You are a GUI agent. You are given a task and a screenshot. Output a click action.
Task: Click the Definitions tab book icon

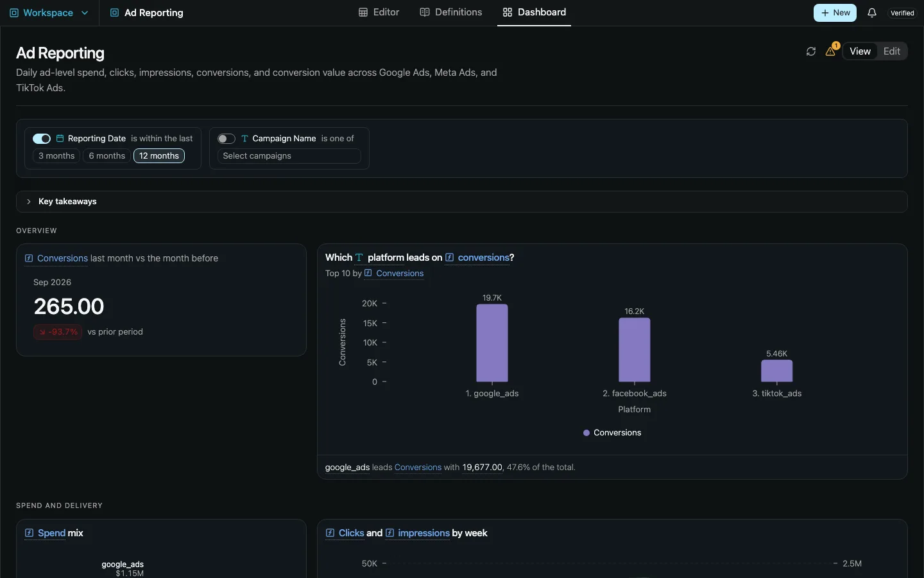[425, 12]
